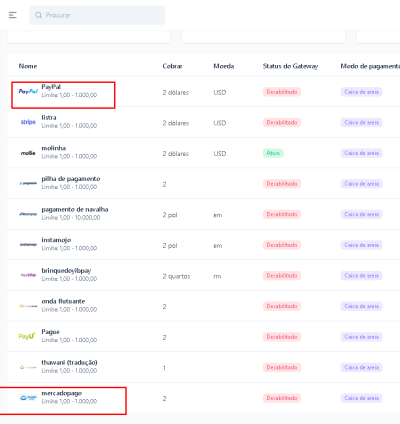The height and width of the screenshot is (424, 400).
Task: Click Caixa de areia badge in molinha row
Action: point(361,153)
